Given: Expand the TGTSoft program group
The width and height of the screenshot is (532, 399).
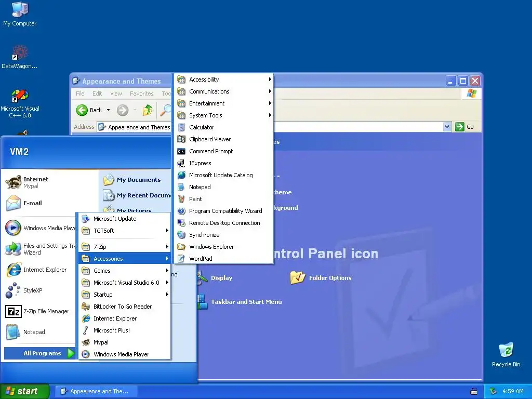Looking at the screenshot, I should 124,231.
